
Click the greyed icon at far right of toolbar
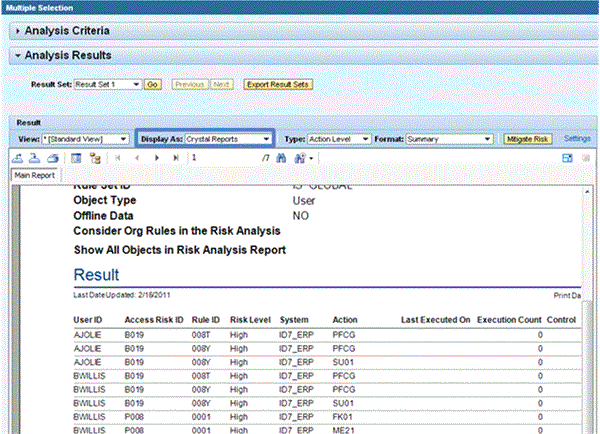tap(586, 158)
